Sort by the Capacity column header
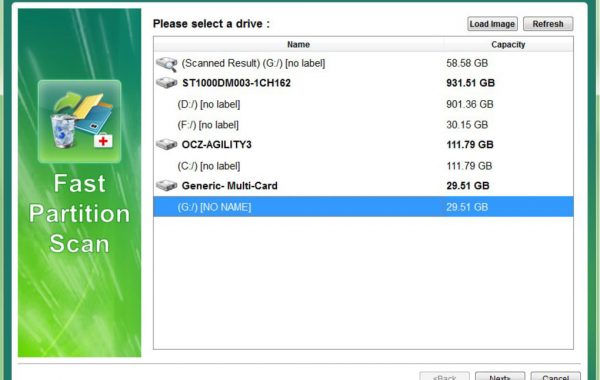This screenshot has width=600, height=380. [508, 44]
